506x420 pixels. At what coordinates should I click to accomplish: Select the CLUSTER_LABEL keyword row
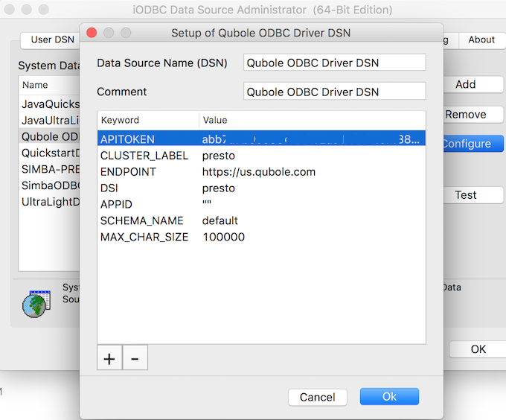tap(261, 156)
